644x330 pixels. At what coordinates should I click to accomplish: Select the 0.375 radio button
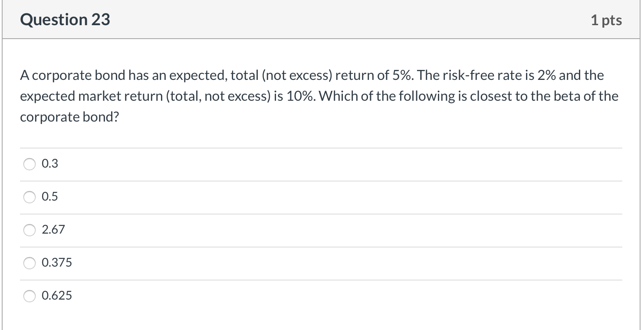click(30, 263)
